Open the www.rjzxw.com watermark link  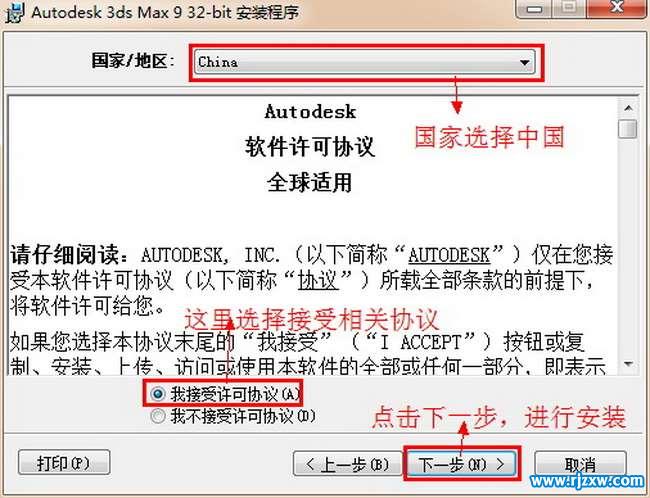tap(587, 481)
